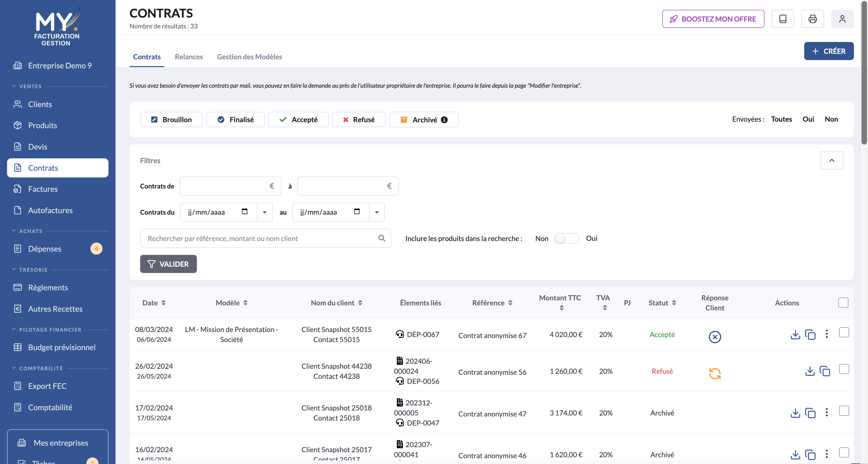Open the user profile icon
Image resolution: width=868 pixels, height=464 pixels.
click(x=842, y=19)
